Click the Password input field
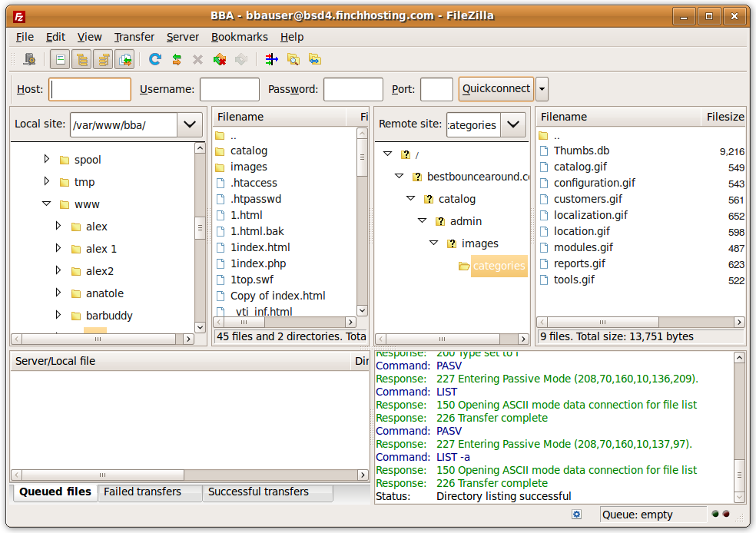756x533 pixels. (353, 89)
